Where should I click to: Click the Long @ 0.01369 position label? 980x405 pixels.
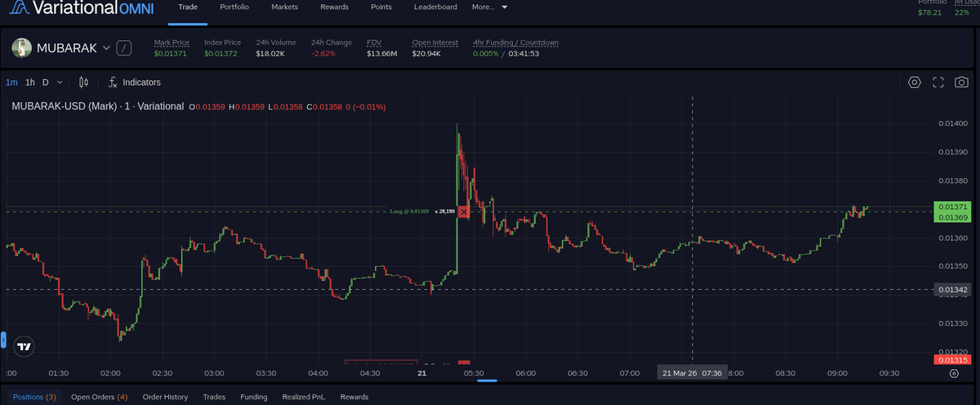[x=410, y=211]
